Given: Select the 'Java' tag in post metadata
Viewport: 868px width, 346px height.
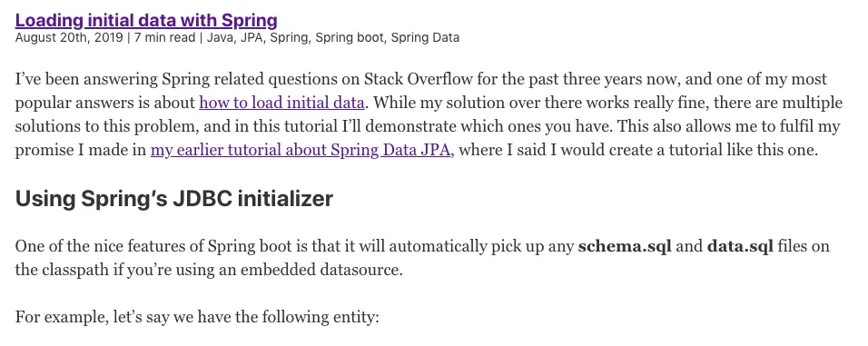Looking at the screenshot, I should point(221,37).
